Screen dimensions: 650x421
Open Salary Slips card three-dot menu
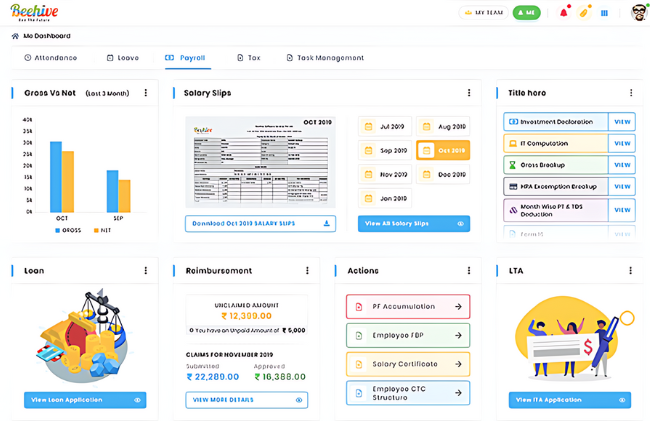tap(469, 93)
